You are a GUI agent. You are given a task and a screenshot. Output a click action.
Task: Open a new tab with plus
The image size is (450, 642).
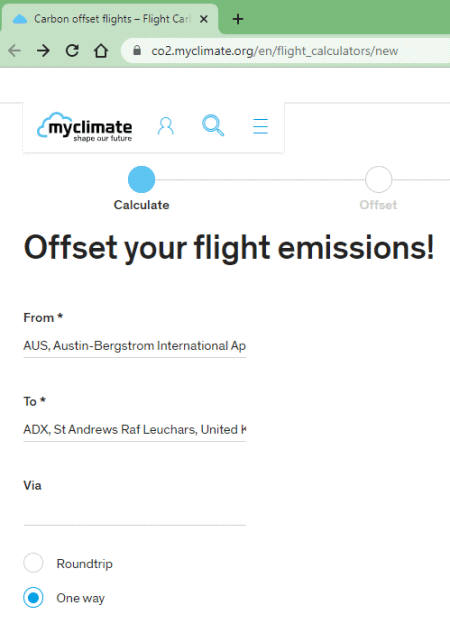click(x=238, y=19)
